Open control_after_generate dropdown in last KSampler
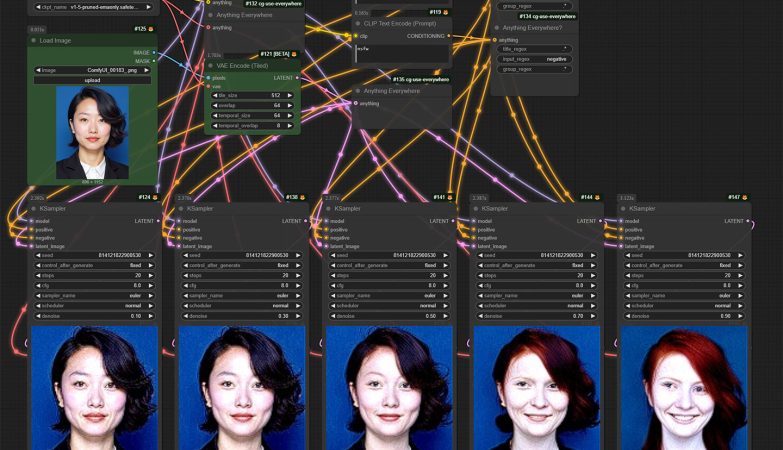The height and width of the screenshot is (450, 783). coord(683,265)
